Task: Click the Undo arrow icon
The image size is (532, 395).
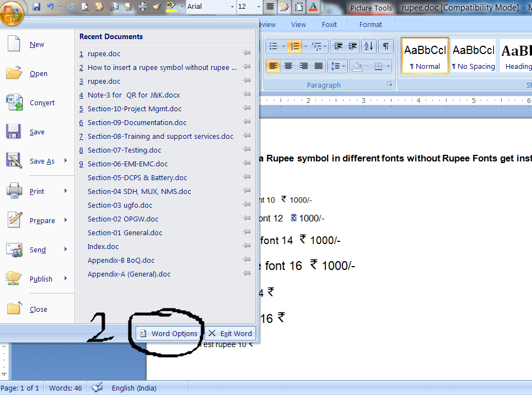Action: click(x=51, y=7)
